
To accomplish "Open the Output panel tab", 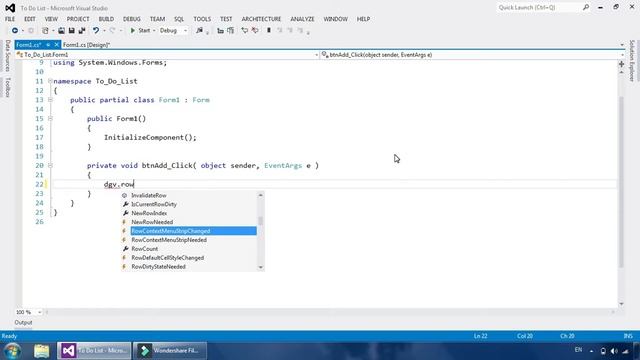I will [x=23, y=322].
